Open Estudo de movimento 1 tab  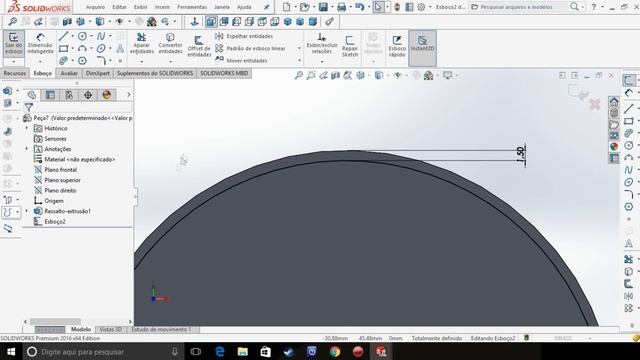pos(162,329)
